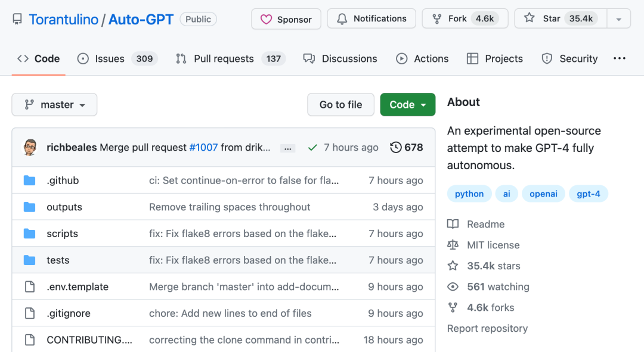
Task: Click 'Remove trailing spaces throughout' commit message
Action: click(230, 207)
